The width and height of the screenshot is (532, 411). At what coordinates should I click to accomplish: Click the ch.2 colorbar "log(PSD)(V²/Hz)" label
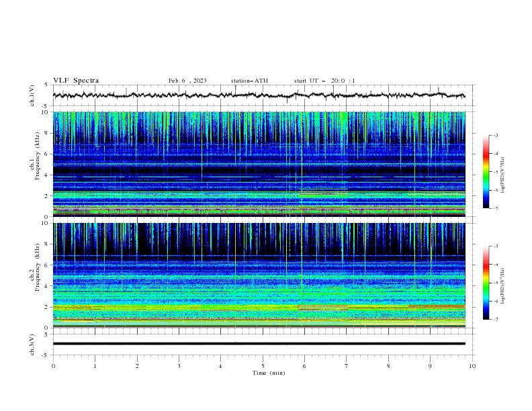click(x=502, y=285)
